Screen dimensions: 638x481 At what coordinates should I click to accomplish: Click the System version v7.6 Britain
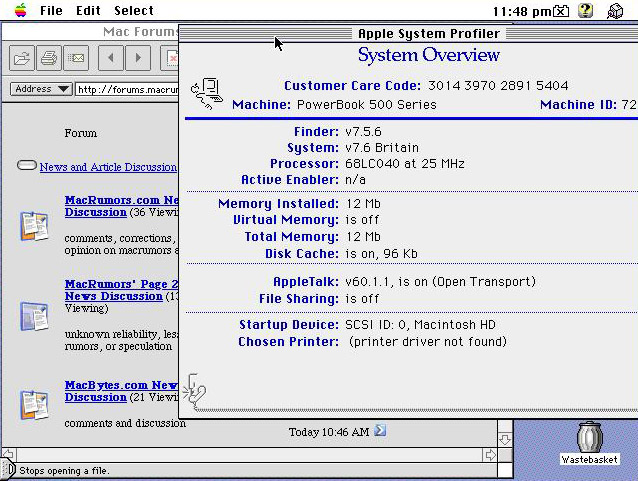tap(382, 148)
